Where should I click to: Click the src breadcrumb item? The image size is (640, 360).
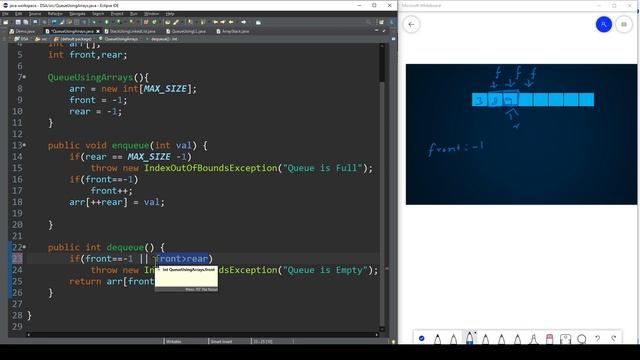(41, 39)
